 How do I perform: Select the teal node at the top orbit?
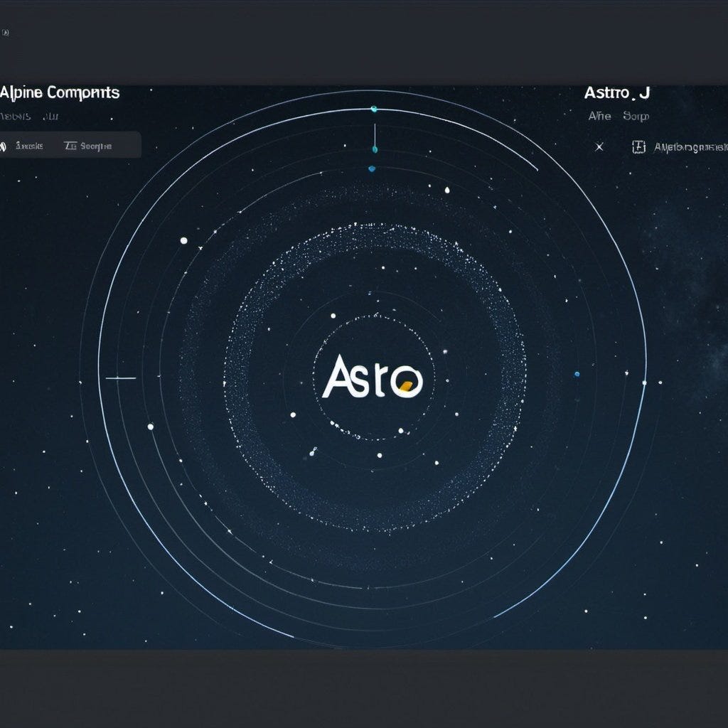373,109
